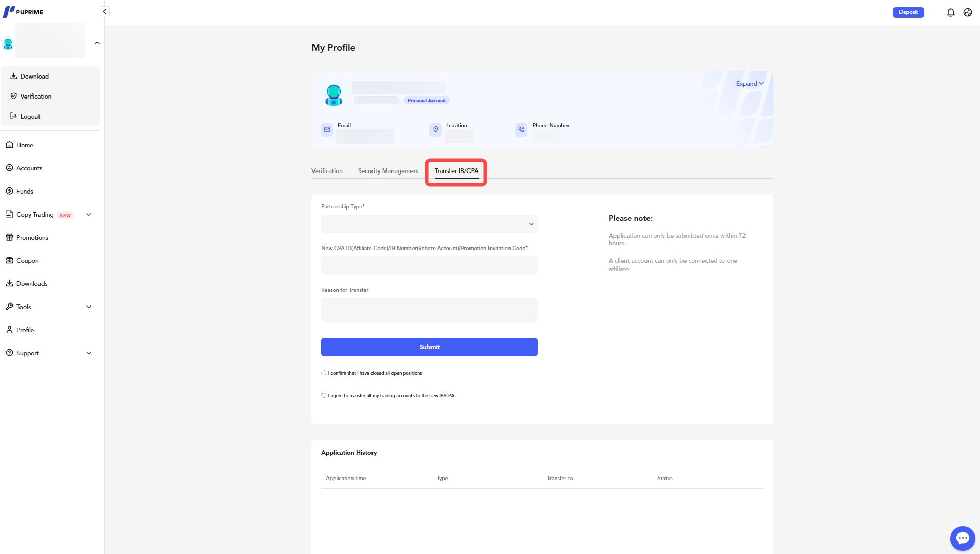Click the Reason for Transfer text area
The image size is (980, 554).
(x=429, y=310)
